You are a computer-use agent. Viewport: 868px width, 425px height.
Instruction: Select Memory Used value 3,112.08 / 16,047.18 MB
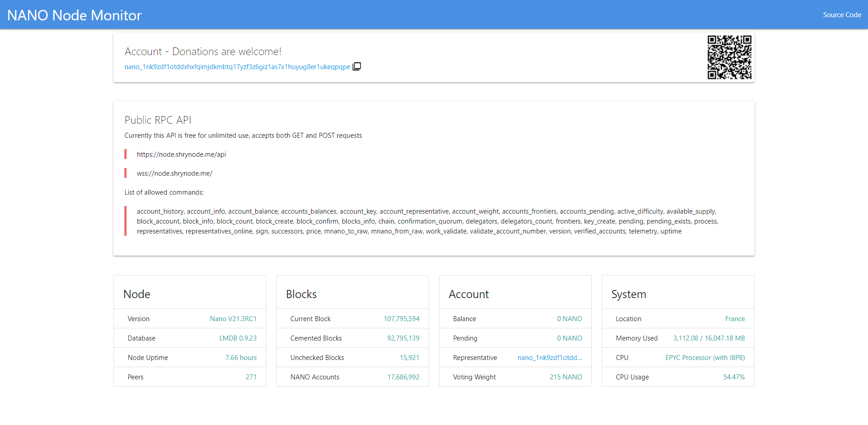(x=709, y=338)
